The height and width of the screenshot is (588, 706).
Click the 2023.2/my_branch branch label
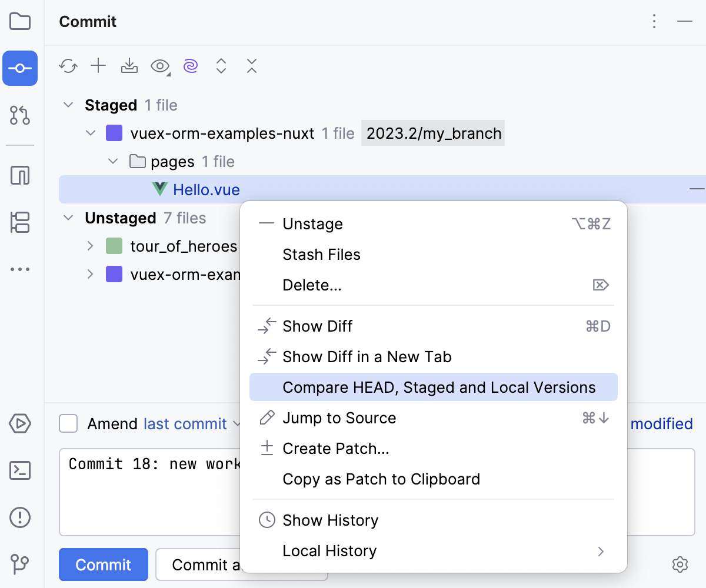433,133
